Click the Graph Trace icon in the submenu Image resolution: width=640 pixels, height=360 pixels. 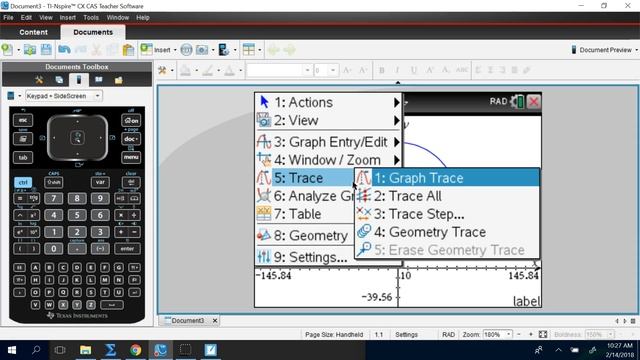pos(363,178)
